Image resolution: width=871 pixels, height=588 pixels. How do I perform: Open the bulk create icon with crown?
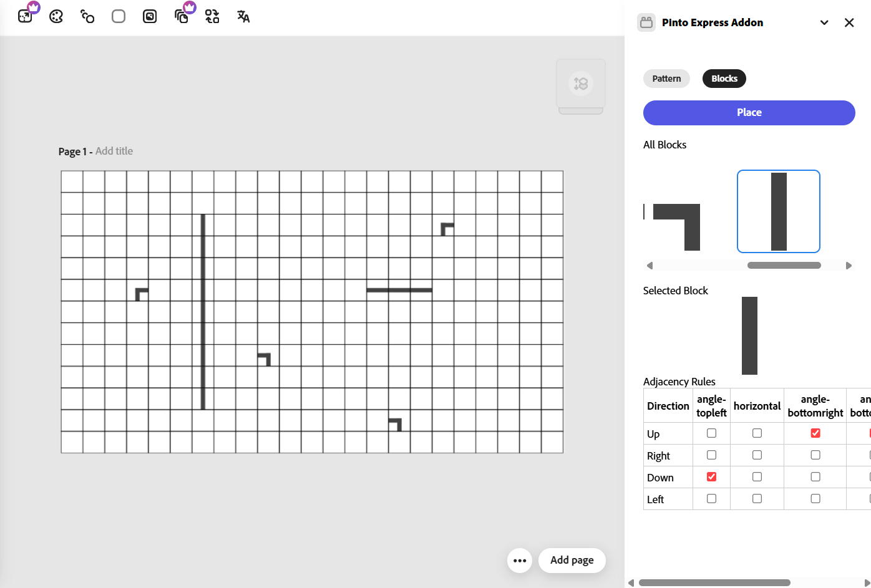tap(182, 16)
